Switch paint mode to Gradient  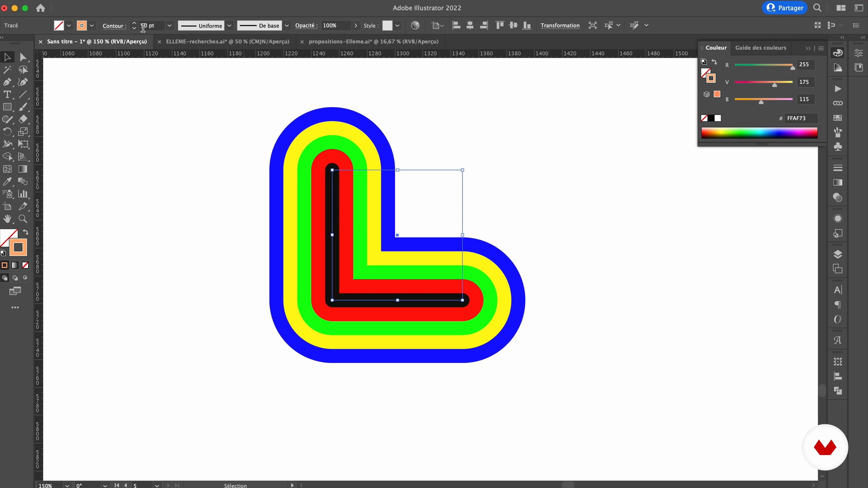click(15, 265)
